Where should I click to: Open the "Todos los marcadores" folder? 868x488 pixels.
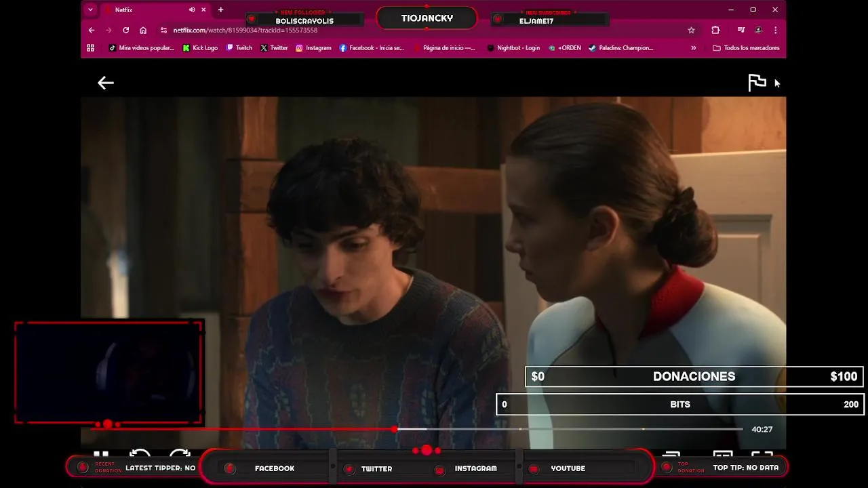[746, 48]
